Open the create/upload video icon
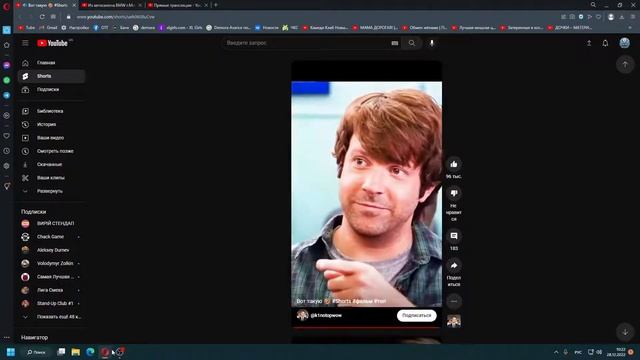 tap(589, 43)
